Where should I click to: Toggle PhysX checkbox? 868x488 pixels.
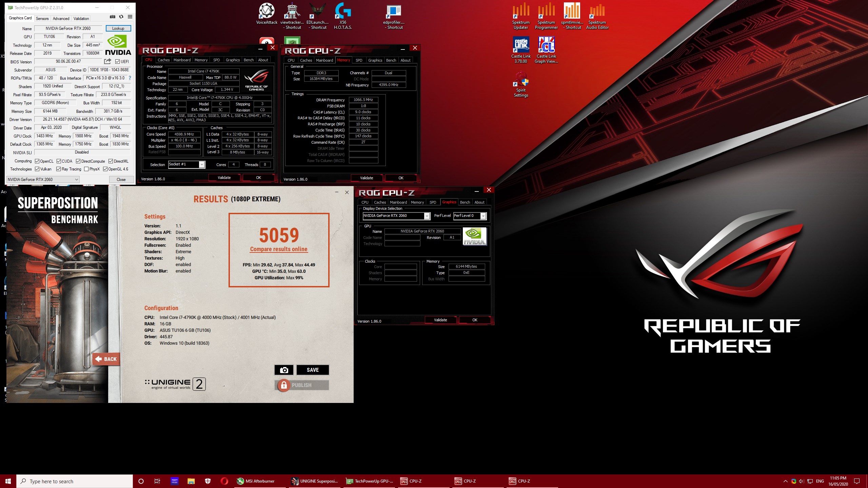86,169
